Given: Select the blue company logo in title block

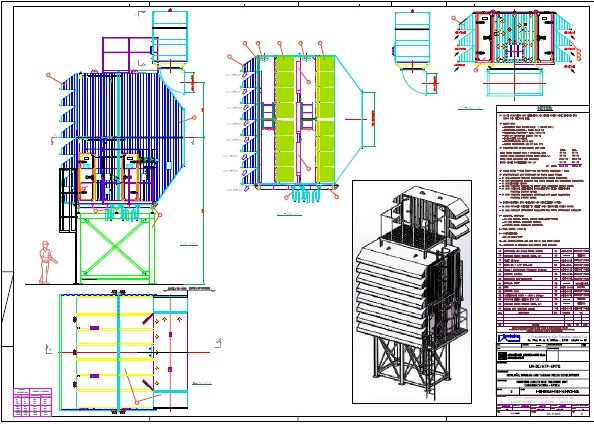Looking at the screenshot, I should [509, 338].
